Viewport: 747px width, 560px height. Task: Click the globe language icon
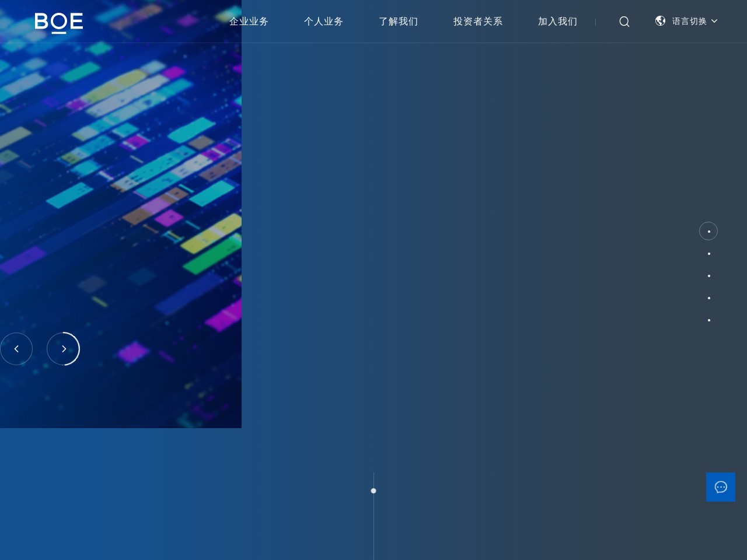[660, 21]
